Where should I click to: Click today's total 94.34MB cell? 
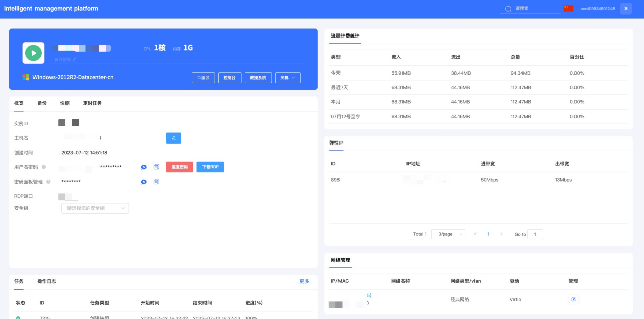click(520, 73)
